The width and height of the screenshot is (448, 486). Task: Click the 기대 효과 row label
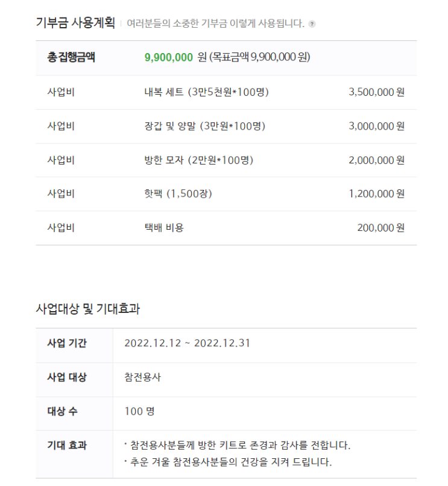67,446
